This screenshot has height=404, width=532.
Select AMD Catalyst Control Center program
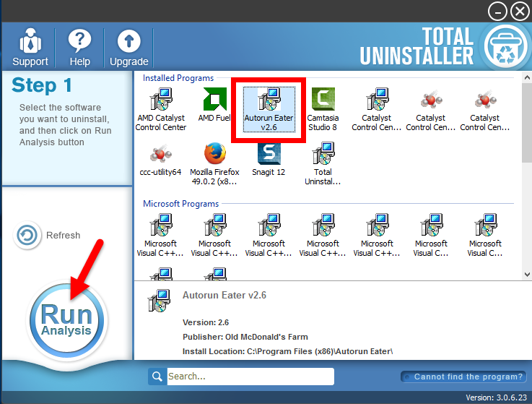click(161, 109)
